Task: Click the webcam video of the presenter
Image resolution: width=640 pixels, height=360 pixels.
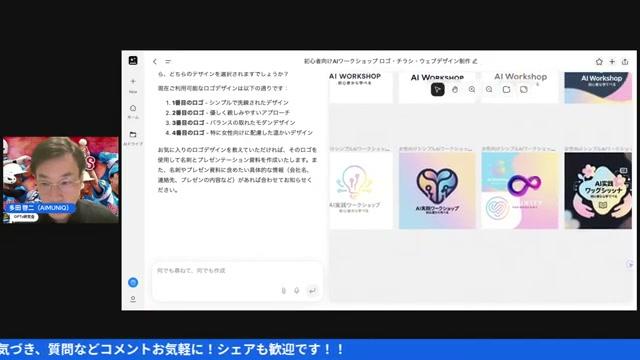Action: [61, 180]
